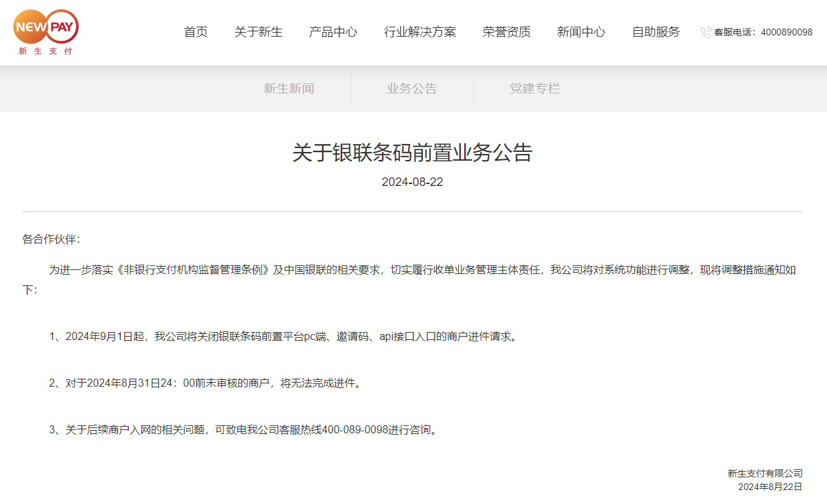Switch to the 党建专栏 tab
The image size is (827, 504).
[535, 89]
